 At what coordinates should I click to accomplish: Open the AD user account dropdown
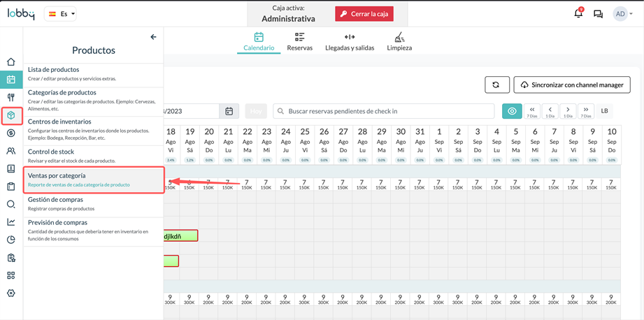coord(623,14)
